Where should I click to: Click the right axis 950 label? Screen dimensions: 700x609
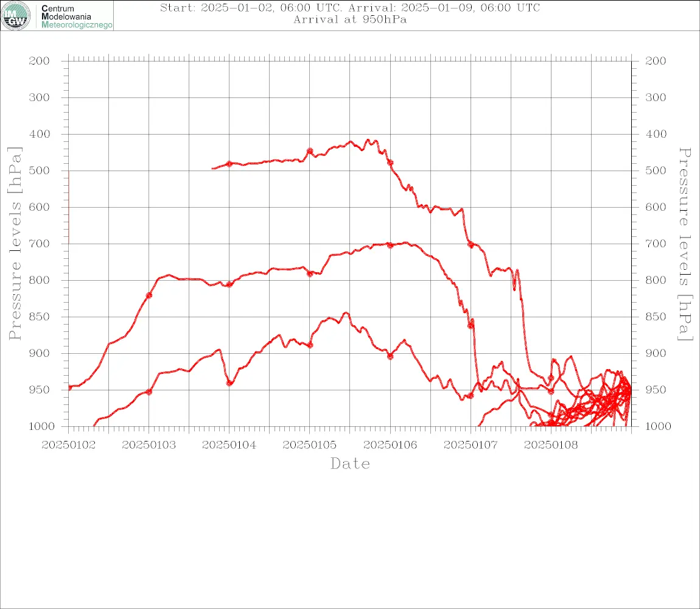656,390
